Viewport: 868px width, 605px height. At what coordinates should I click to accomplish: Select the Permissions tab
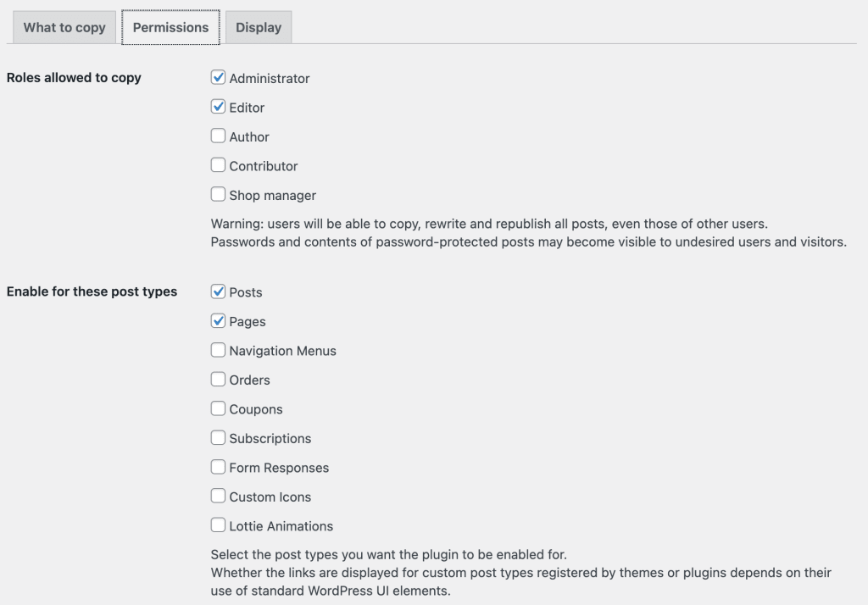point(170,27)
